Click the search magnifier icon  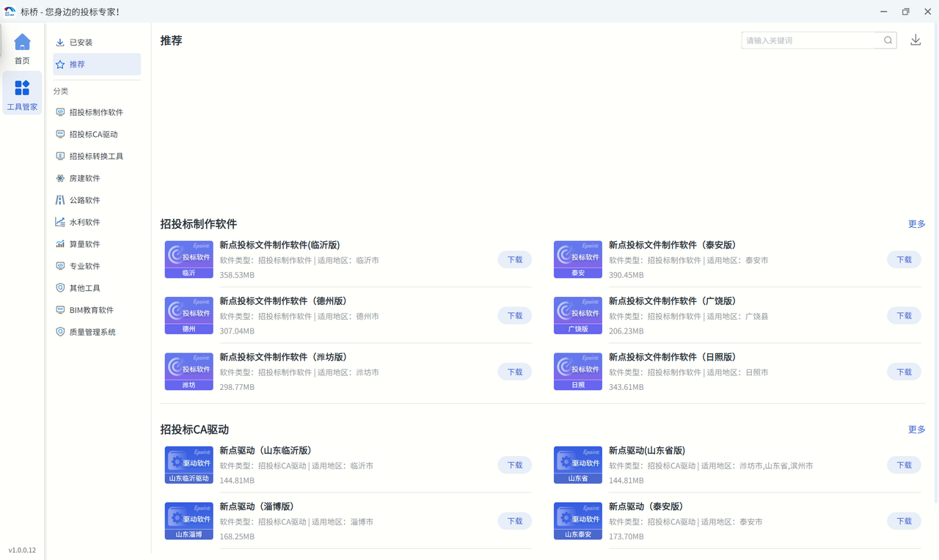[x=887, y=40]
